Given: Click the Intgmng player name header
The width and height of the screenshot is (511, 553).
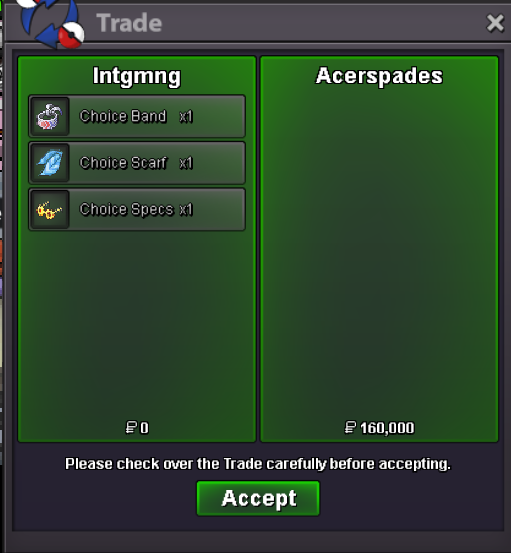Looking at the screenshot, I should click(137, 76).
